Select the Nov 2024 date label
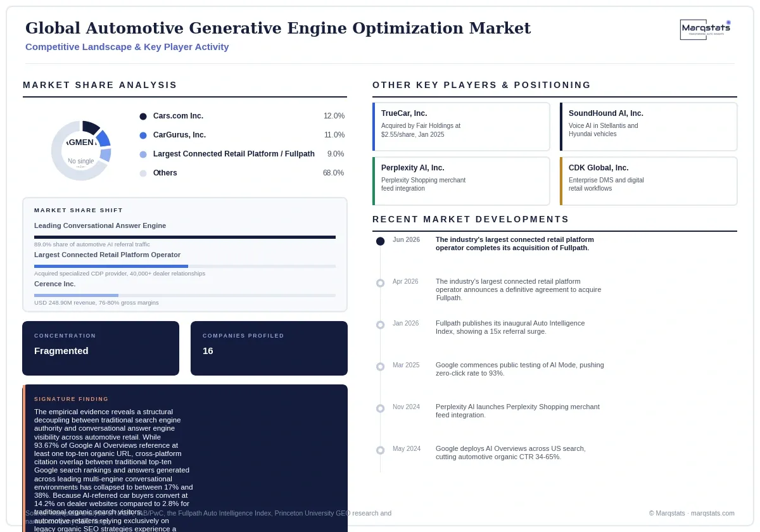The image size is (760, 532). (406, 407)
